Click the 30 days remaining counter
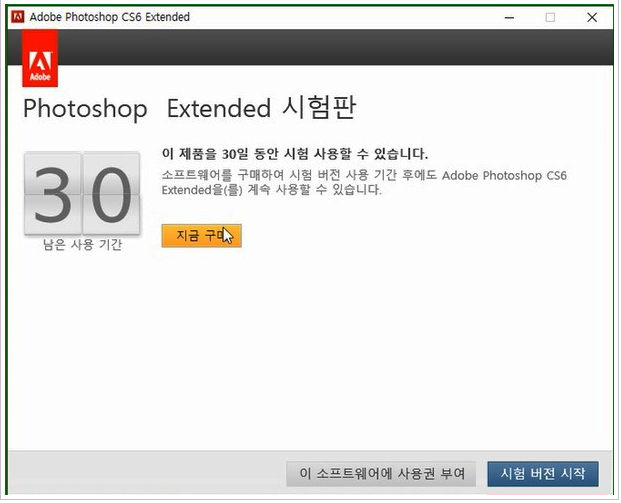This screenshot has width=621, height=503. tap(82, 194)
